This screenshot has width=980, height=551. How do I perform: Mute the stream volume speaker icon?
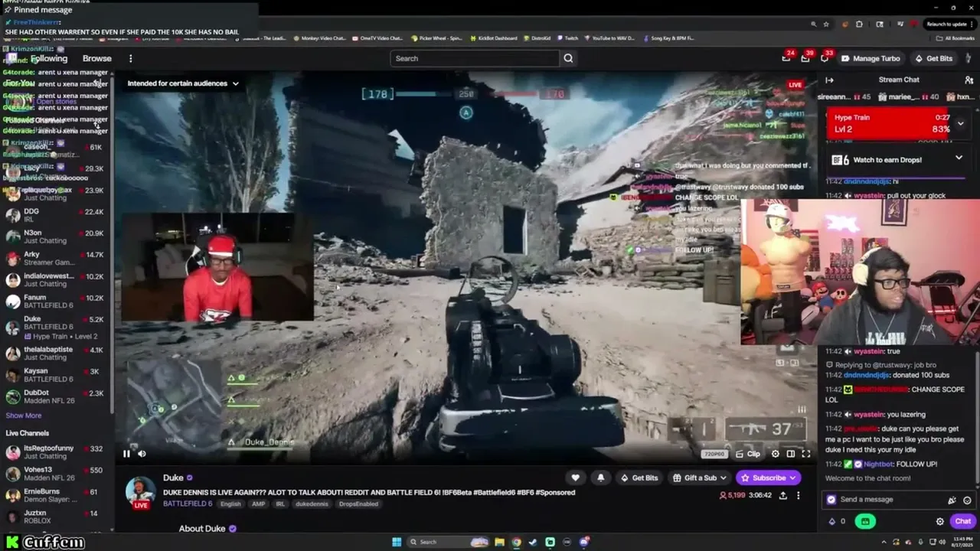142,454
